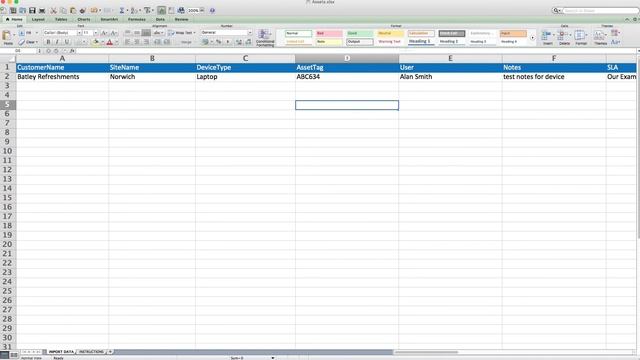Select the IMPORT DATA sheet tab

pos(61,351)
